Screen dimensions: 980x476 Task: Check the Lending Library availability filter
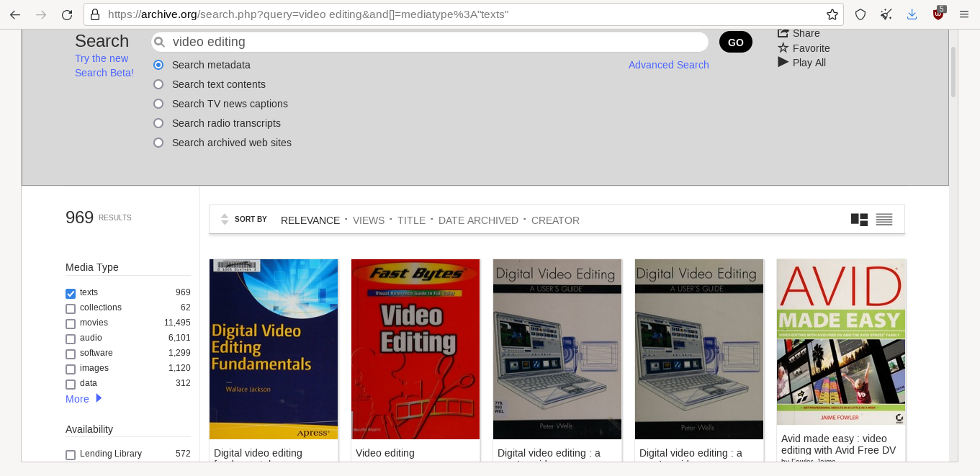click(x=71, y=454)
